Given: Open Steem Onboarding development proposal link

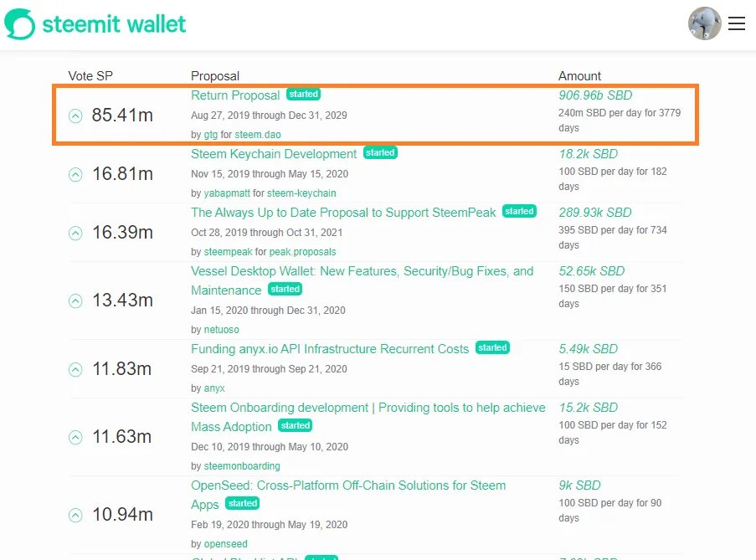Looking at the screenshot, I should 368,417.
